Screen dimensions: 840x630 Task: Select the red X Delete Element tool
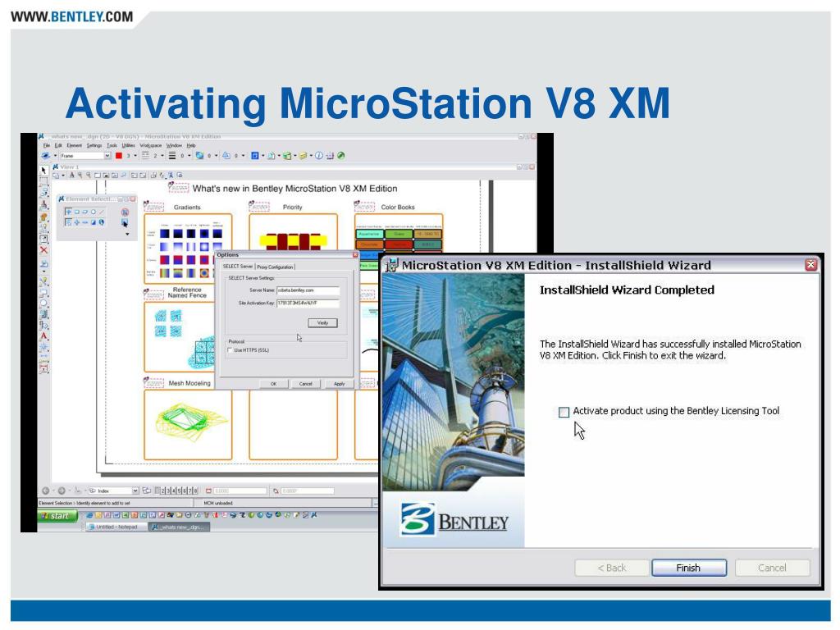[43, 249]
